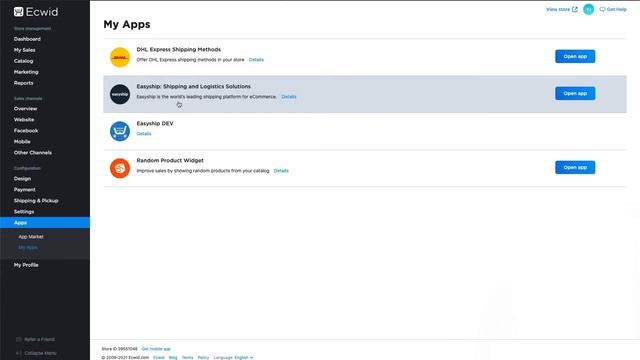
Task: View DHL Express app details
Action: tap(256, 60)
